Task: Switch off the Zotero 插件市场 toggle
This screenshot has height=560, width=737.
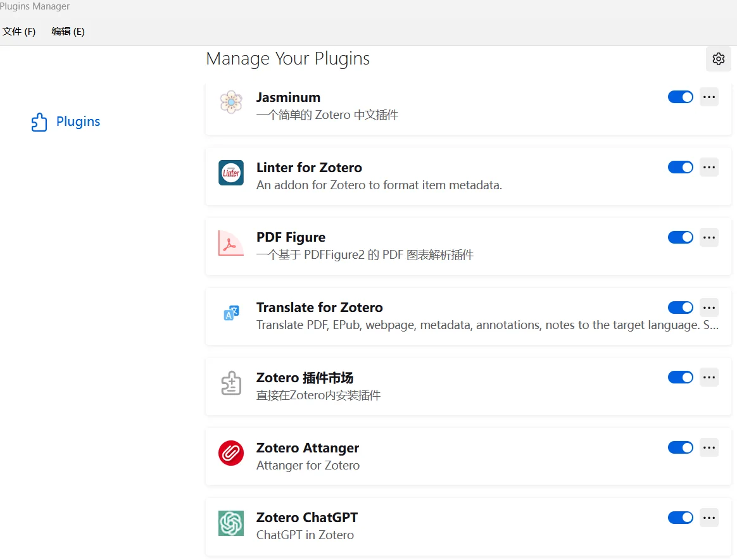Action: click(x=681, y=377)
